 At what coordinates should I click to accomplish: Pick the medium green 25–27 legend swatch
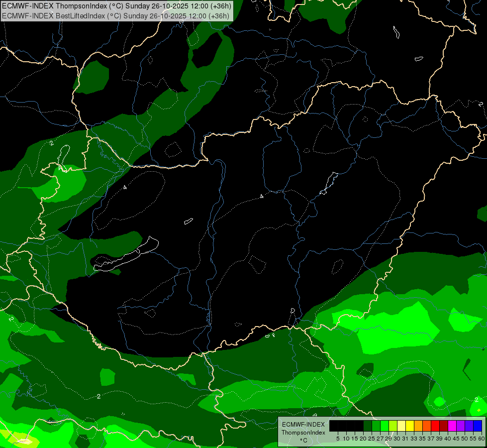[x=376, y=426]
